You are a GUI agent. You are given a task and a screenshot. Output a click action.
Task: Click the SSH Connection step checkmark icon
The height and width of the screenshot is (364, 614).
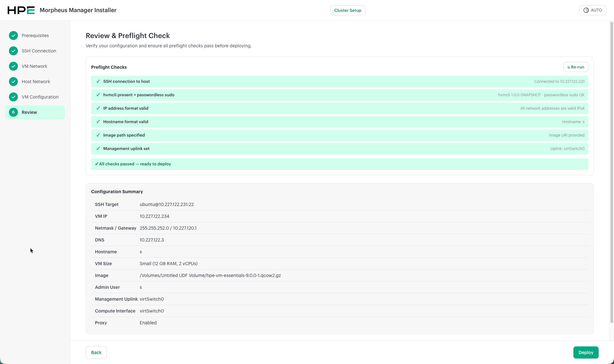pos(13,51)
